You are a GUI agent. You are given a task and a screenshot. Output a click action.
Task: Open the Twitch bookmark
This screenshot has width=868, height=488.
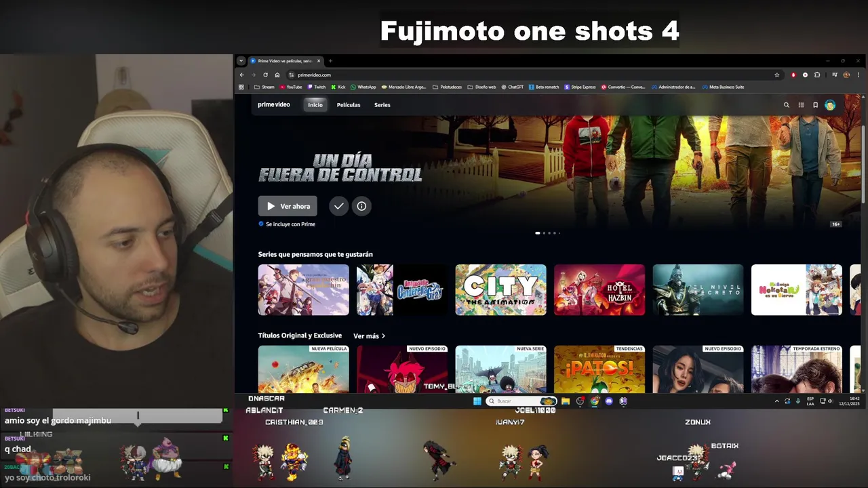point(317,87)
